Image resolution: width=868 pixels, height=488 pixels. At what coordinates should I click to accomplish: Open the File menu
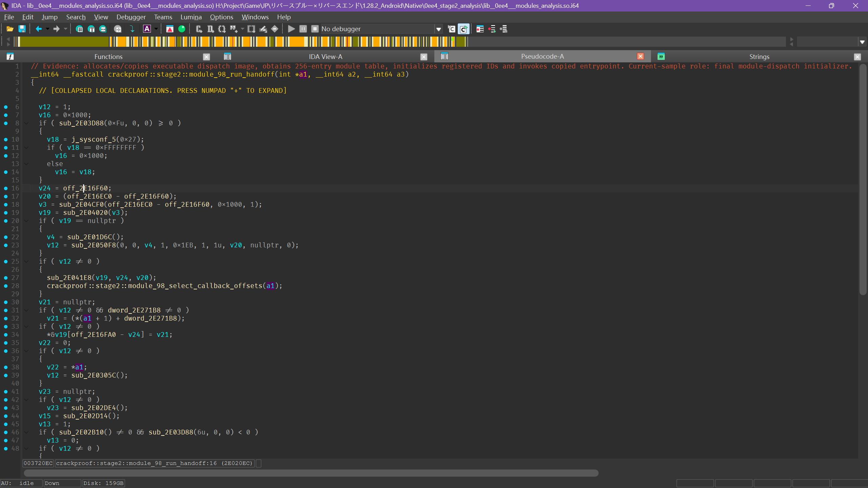click(9, 17)
